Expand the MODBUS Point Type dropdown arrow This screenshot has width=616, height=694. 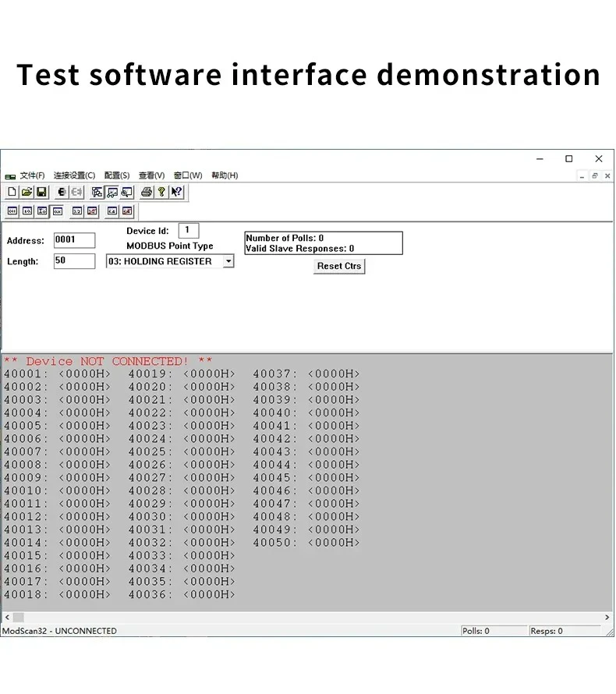(x=228, y=261)
